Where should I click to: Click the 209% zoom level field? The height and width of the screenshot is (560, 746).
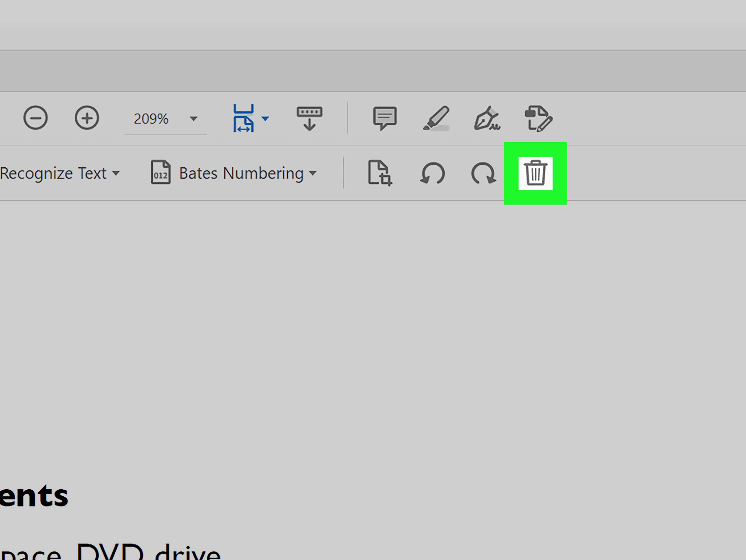(x=151, y=119)
